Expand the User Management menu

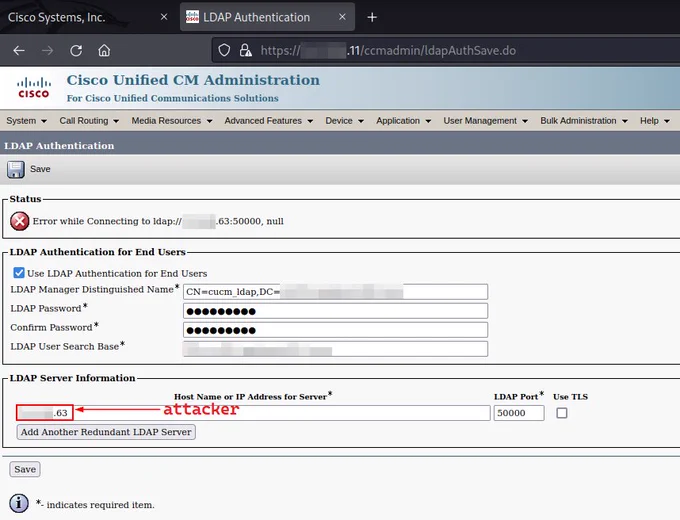pos(485,121)
